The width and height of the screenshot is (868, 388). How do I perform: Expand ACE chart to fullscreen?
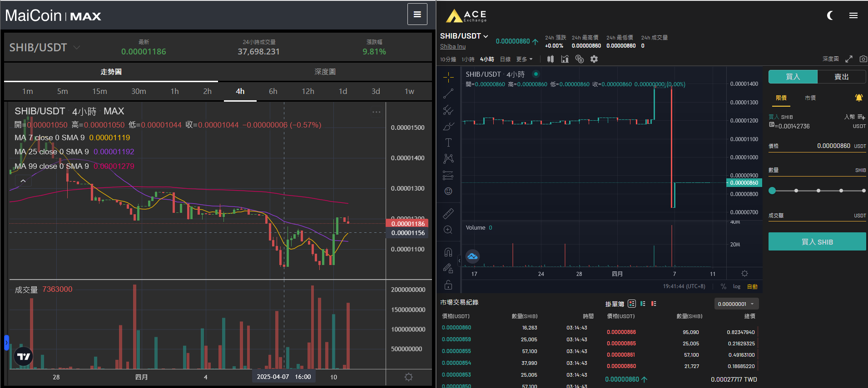click(x=848, y=59)
